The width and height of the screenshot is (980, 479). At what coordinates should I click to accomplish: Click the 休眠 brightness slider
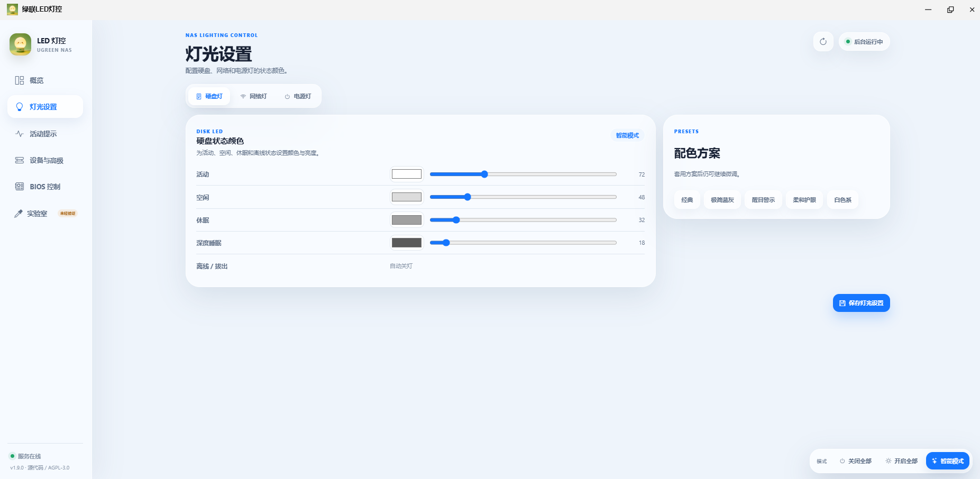tap(523, 220)
